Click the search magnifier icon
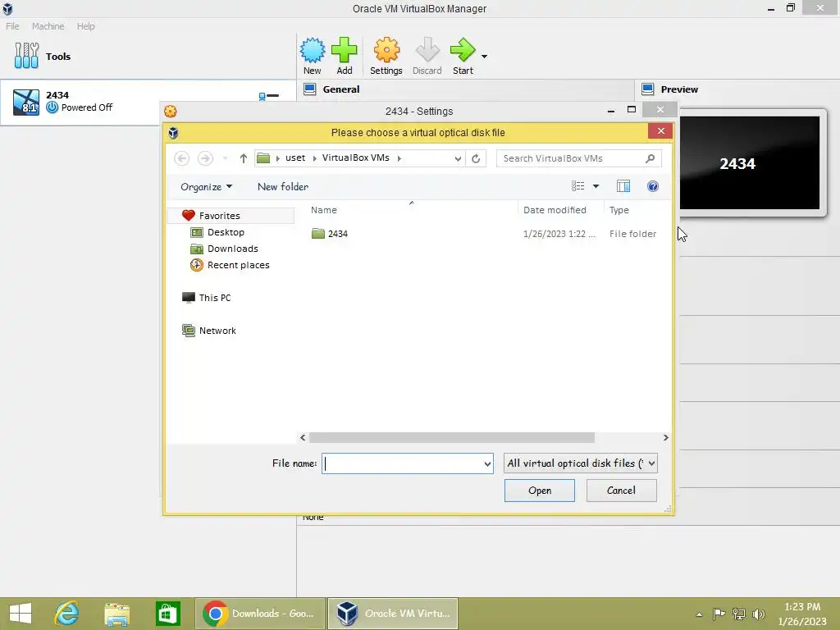The width and height of the screenshot is (840, 630). (650, 158)
